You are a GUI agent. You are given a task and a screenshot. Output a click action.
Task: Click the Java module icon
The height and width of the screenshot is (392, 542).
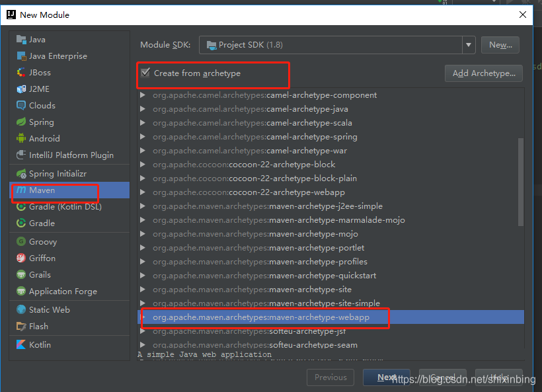click(x=21, y=40)
